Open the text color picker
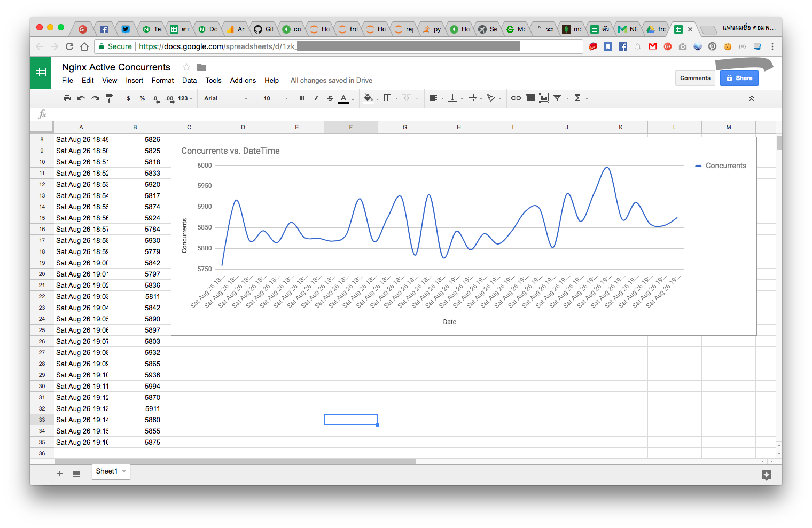 click(x=344, y=98)
